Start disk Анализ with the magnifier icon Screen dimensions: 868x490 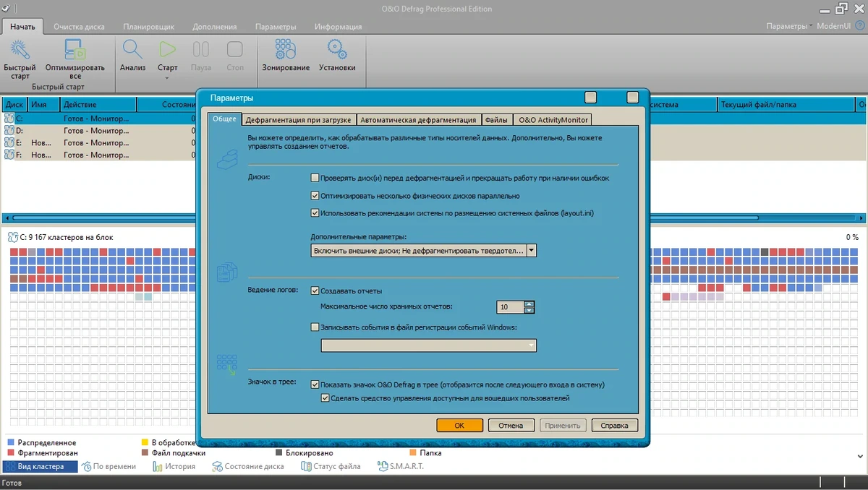click(x=132, y=56)
